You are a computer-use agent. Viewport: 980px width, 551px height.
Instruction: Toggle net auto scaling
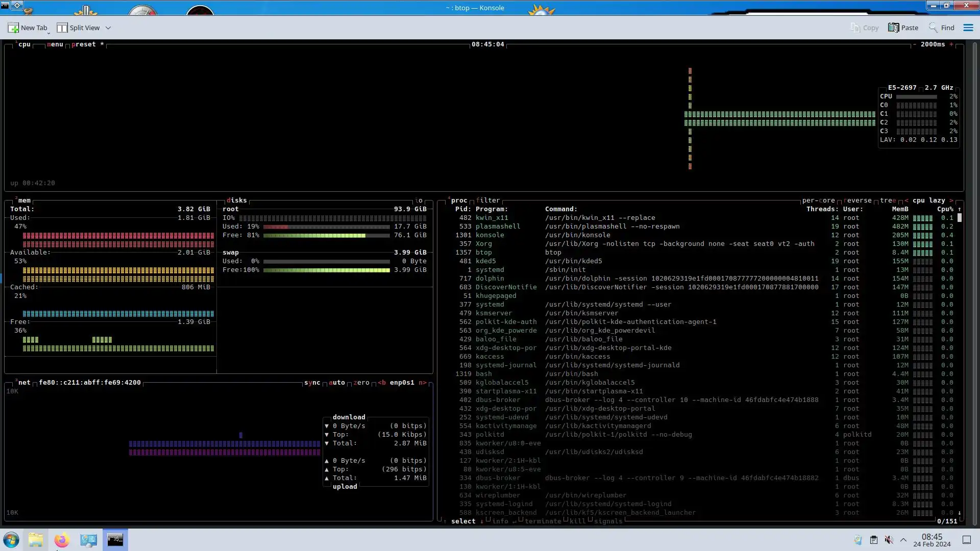coord(337,383)
